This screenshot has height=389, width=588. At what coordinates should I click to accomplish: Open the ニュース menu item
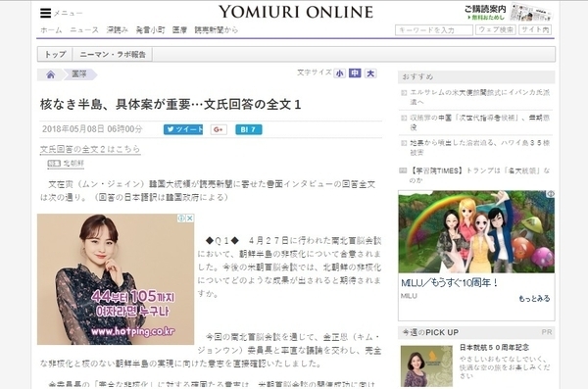click(84, 30)
